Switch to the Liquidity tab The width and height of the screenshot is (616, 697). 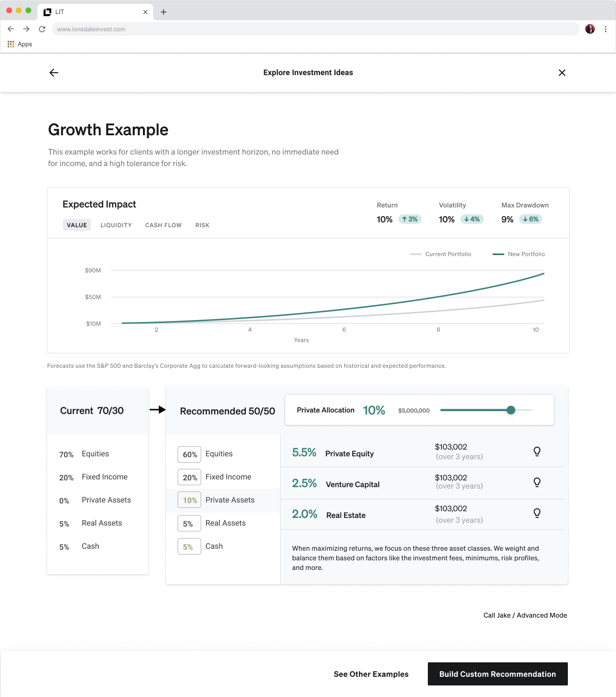click(116, 225)
